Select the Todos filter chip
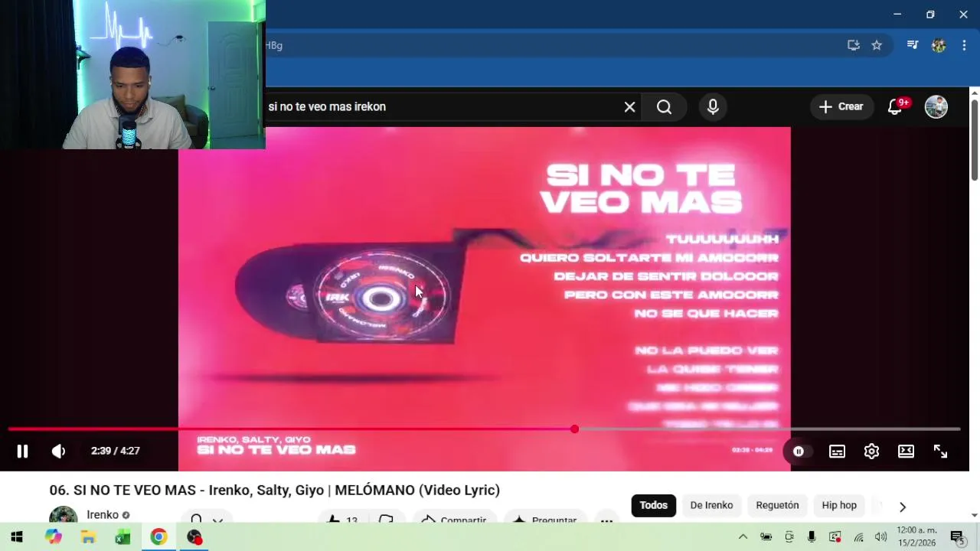Image resolution: width=980 pixels, height=551 pixels. click(x=654, y=505)
